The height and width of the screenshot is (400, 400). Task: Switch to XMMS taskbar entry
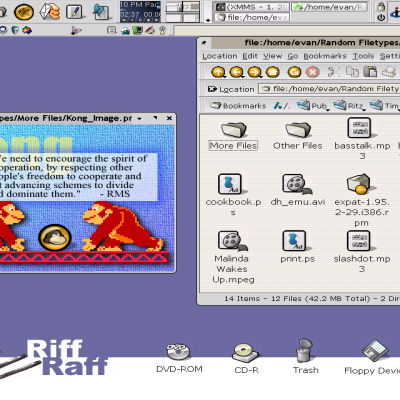[x=251, y=7]
